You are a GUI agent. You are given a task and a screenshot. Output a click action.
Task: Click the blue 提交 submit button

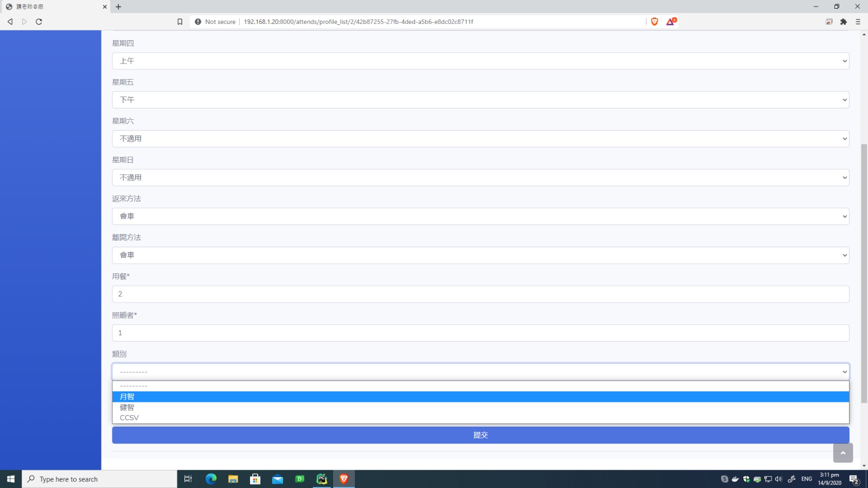click(480, 435)
